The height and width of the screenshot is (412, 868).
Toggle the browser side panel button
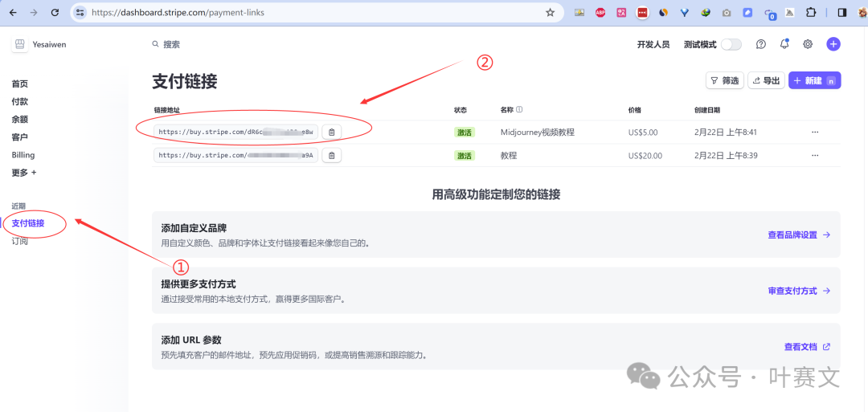841,13
